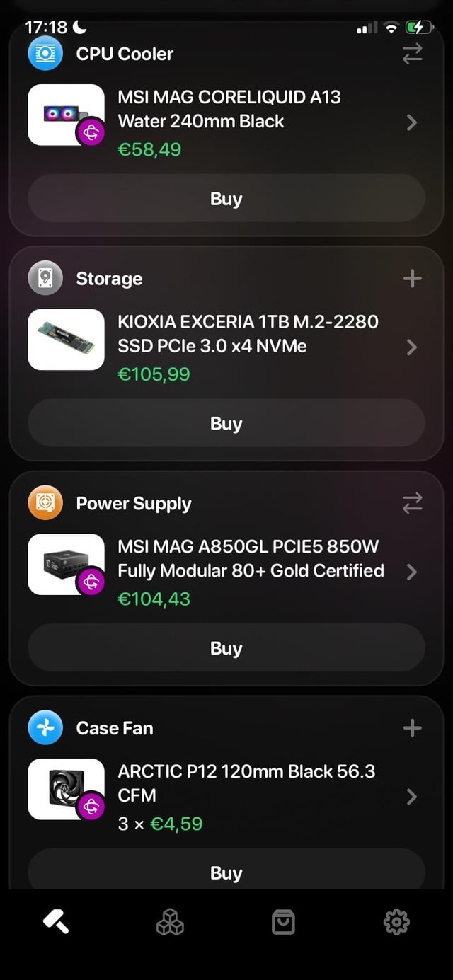Open MSI MAG A850GL details chevron
This screenshot has width=453, height=980.
point(412,572)
